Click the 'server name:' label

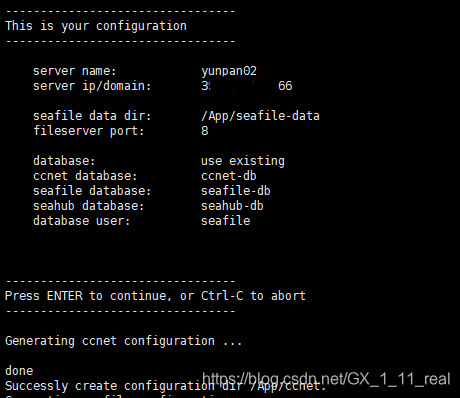point(74,71)
